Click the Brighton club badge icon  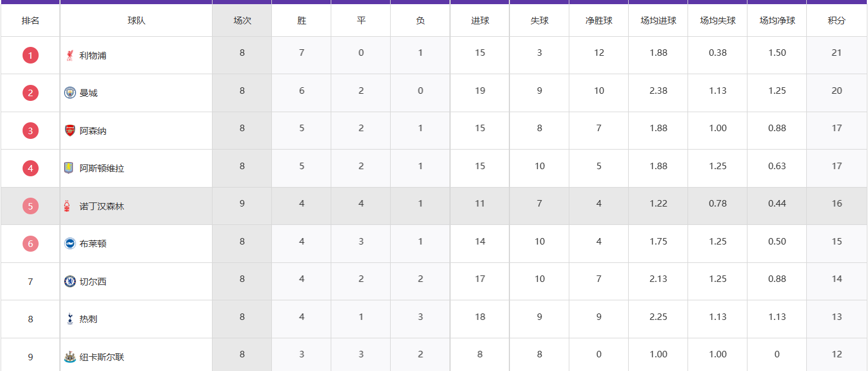coord(70,243)
